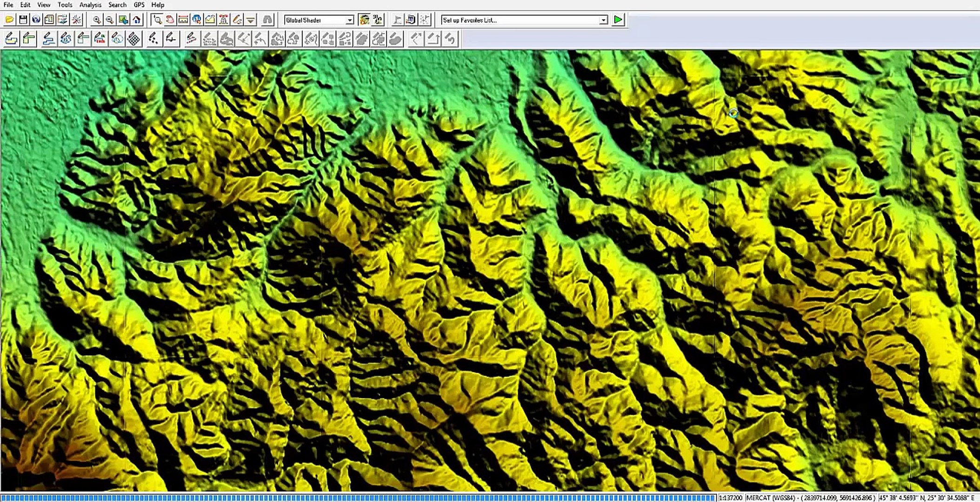This screenshot has height=502, width=980.
Task: Toggle the active Zoom tool button
Action: (x=157, y=20)
